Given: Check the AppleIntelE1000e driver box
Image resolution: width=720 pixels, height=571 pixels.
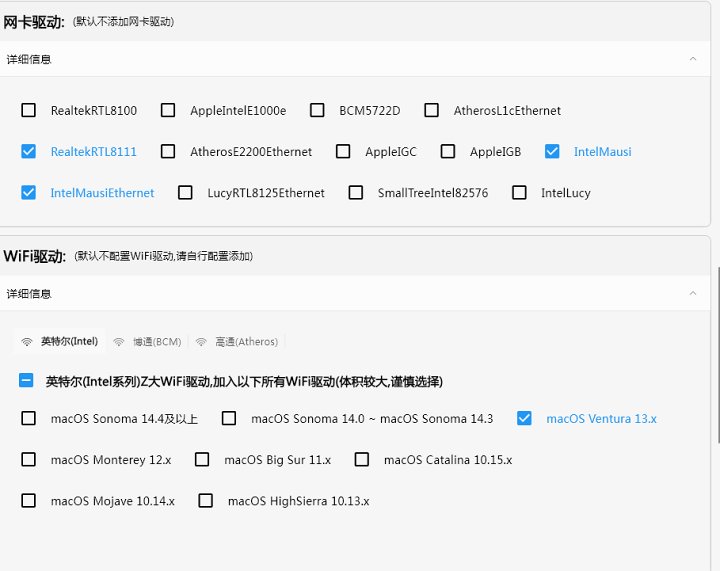Looking at the screenshot, I should click(168, 111).
